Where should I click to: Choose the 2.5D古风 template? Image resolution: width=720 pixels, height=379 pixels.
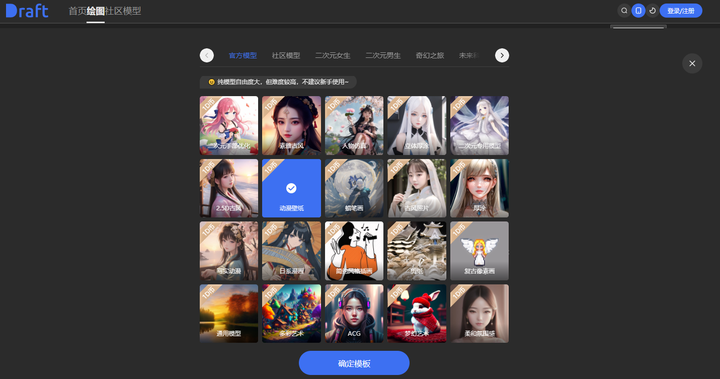229,188
